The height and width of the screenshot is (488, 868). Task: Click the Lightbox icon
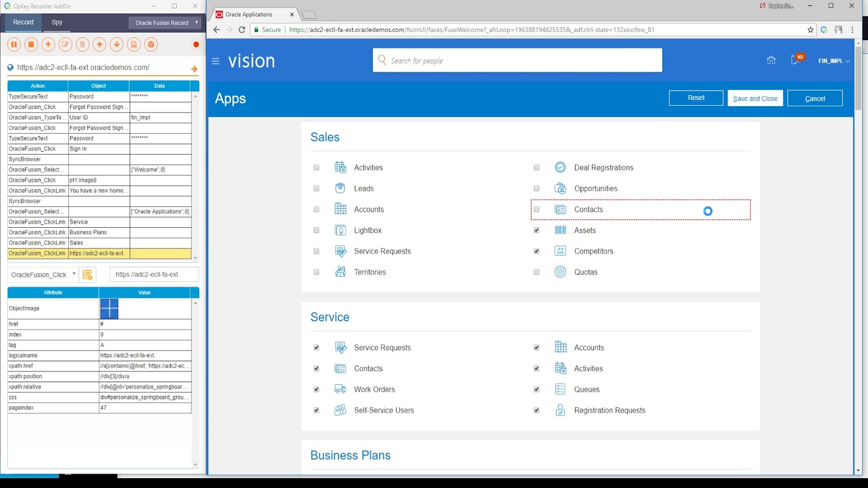(x=340, y=230)
